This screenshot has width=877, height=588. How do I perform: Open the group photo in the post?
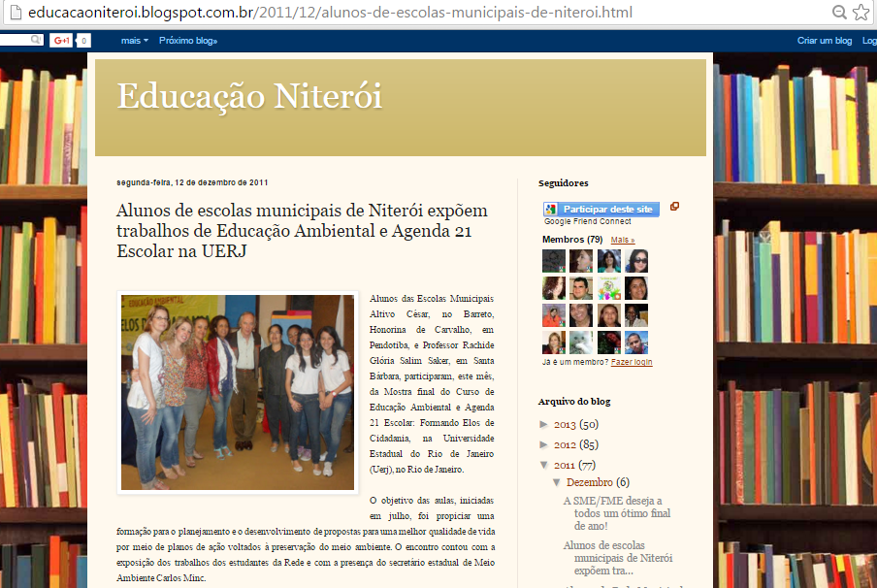[238, 393]
